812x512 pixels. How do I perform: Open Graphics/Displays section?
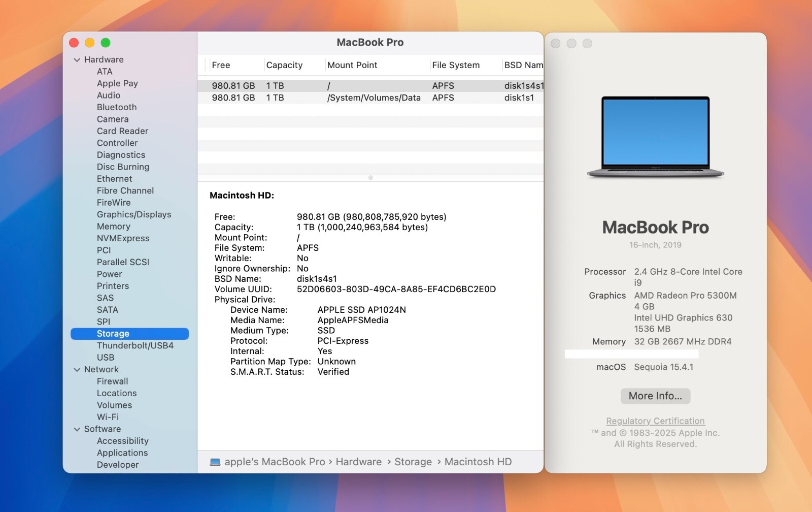[134, 214]
